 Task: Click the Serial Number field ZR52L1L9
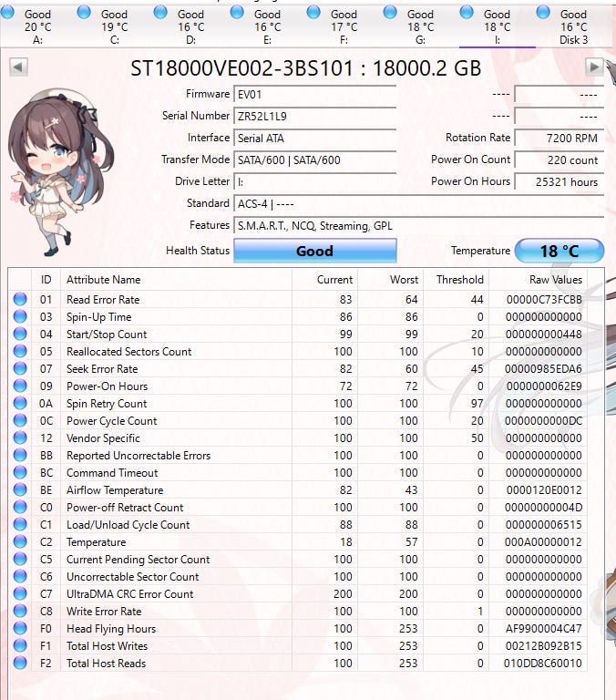tap(315, 116)
